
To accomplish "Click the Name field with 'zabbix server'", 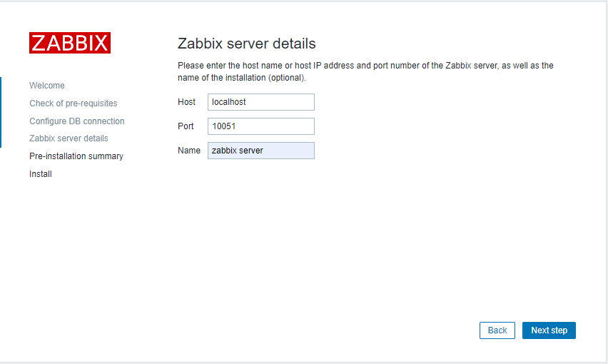I will tap(260, 151).
